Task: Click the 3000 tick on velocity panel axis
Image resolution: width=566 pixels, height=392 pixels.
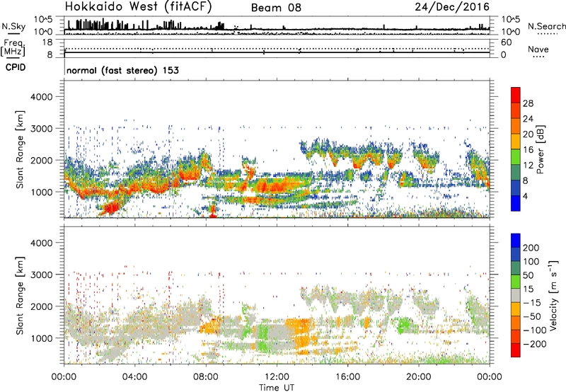Action: tap(42, 275)
